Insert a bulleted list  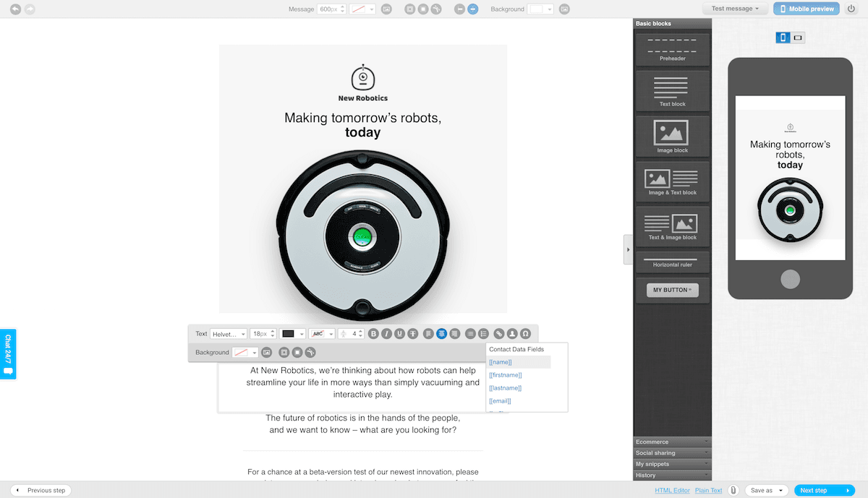[470, 334]
